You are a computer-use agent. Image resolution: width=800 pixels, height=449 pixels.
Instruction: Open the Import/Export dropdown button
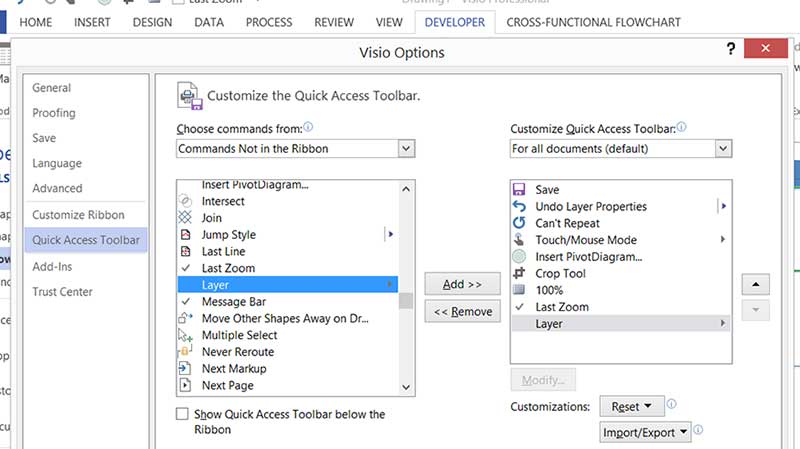(645, 432)
